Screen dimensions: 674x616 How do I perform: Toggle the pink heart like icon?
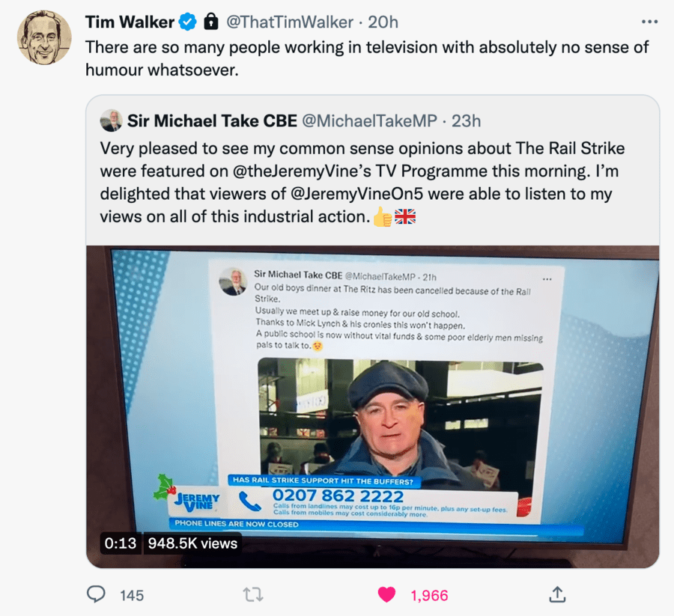point(386,595)
